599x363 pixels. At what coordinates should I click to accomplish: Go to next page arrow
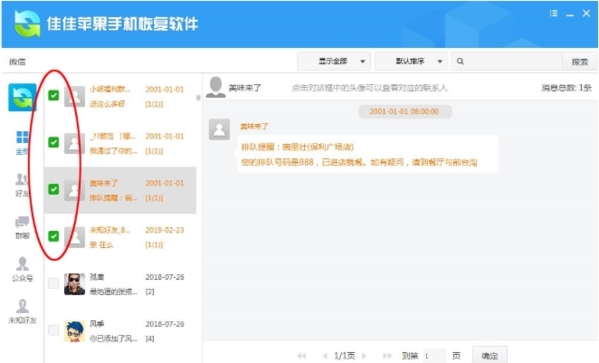click(x=364, y=356)
